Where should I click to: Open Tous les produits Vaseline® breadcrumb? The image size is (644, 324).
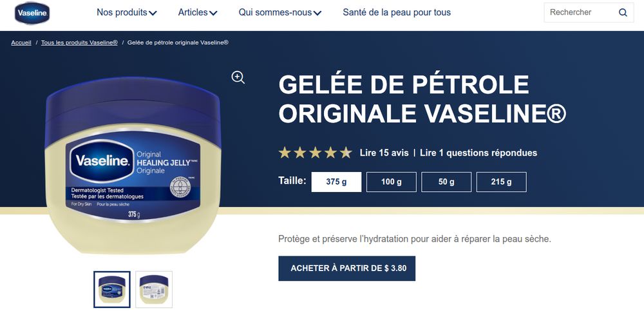[x=79, y=43]
